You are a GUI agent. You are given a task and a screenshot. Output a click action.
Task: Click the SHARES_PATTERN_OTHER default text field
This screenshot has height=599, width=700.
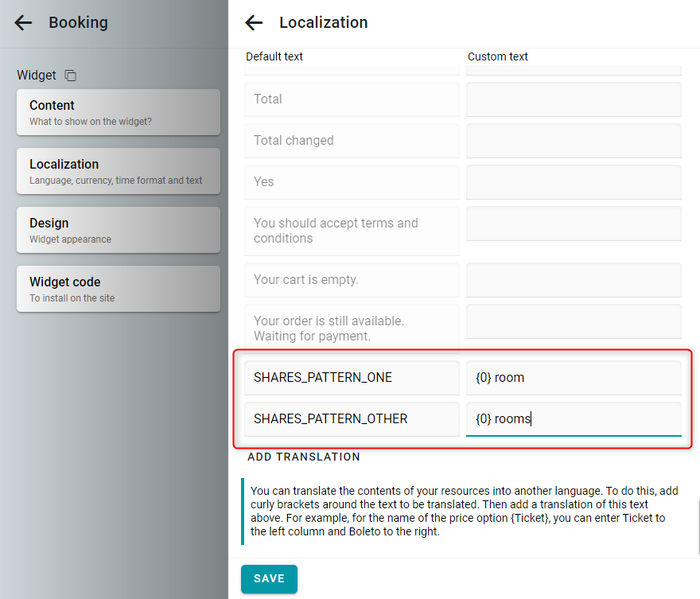click(x=352, y=419)
